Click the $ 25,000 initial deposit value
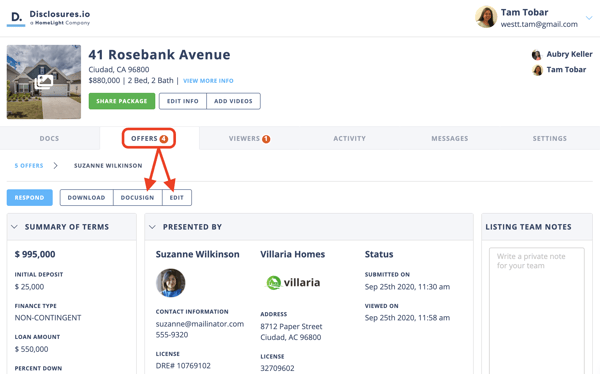 click(29, 287)
